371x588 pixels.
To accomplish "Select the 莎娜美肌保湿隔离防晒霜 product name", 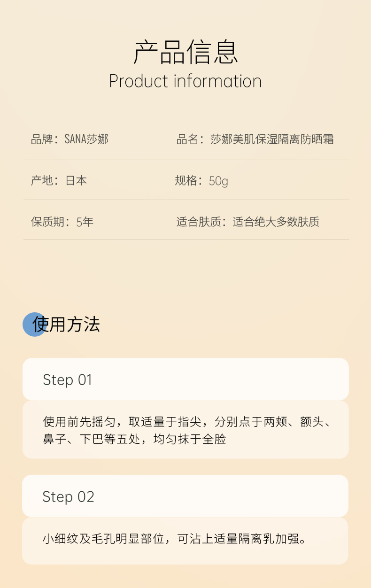I will (272, 139).
